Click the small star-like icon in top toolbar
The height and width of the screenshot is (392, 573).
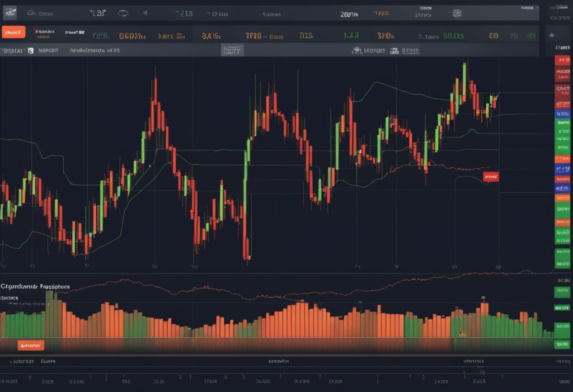145,13
